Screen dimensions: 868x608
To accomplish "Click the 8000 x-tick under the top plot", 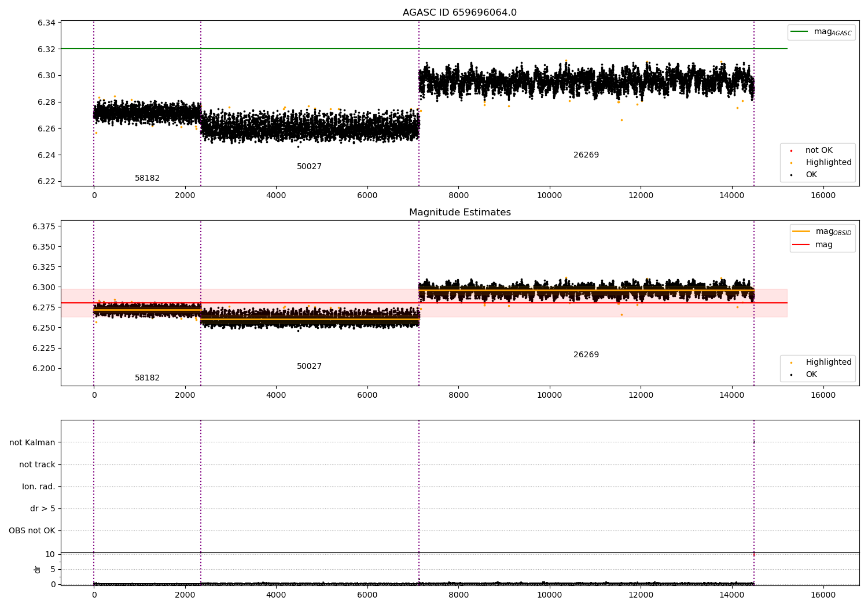I will coord(458,195).
